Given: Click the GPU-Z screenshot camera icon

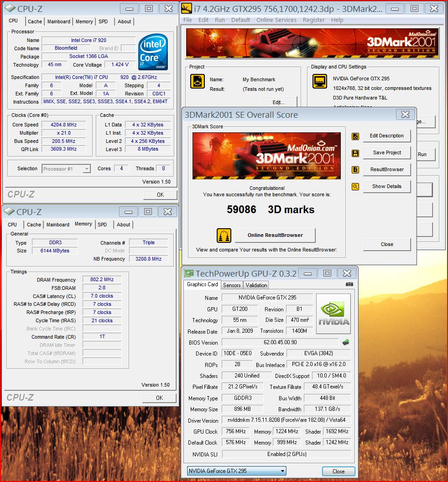Looking at the screenshot, I should 349,284.
